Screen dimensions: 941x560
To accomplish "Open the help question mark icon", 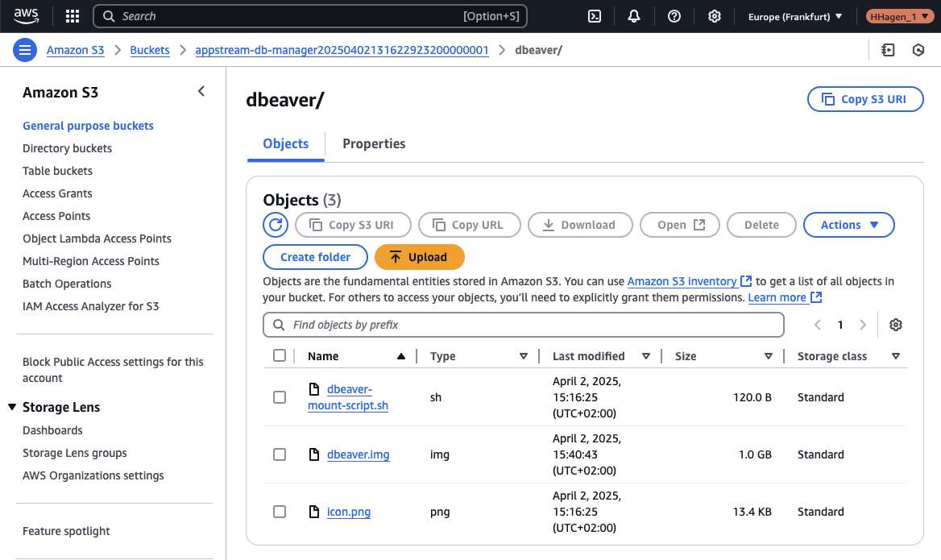I will 674,16.
